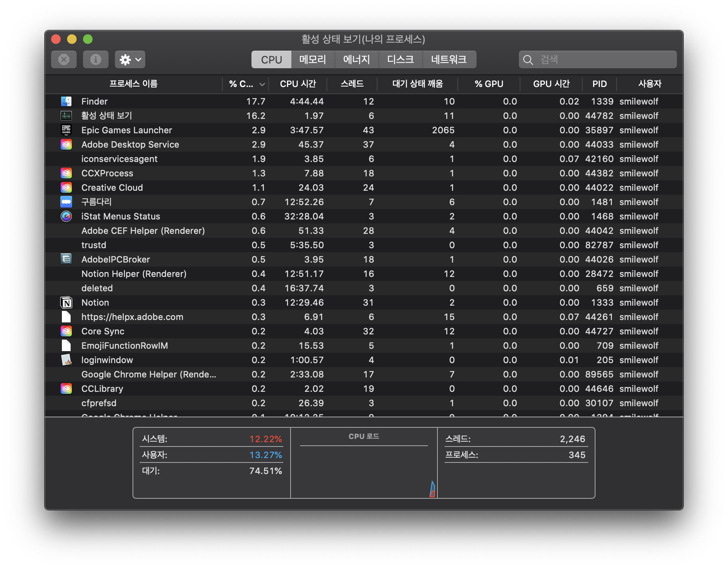Sort by PID column header

599,84
